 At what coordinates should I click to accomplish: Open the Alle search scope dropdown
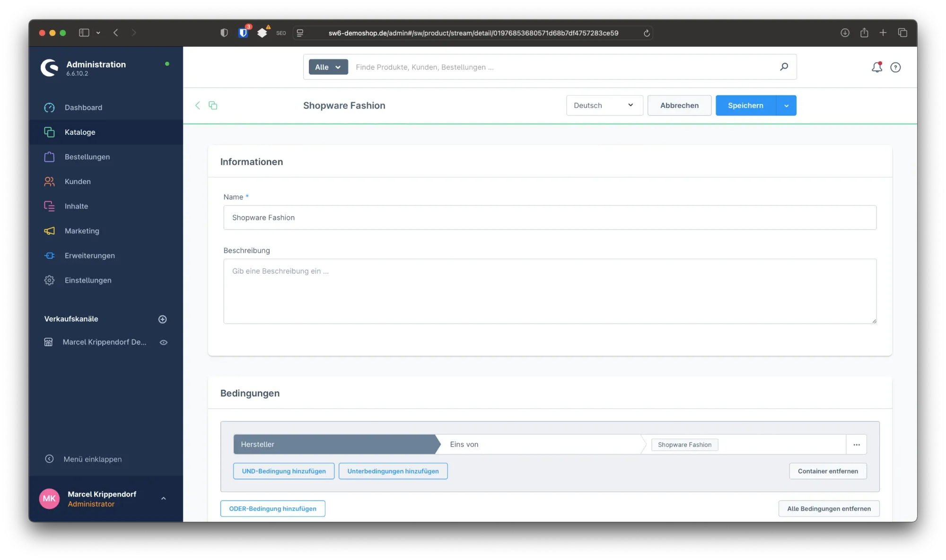pos(328,67)
